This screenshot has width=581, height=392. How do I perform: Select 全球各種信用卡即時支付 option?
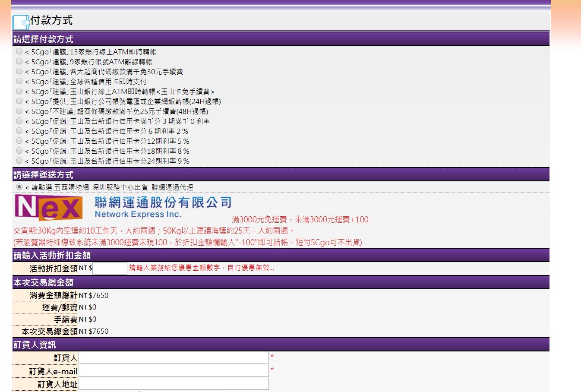pos(19,81)
